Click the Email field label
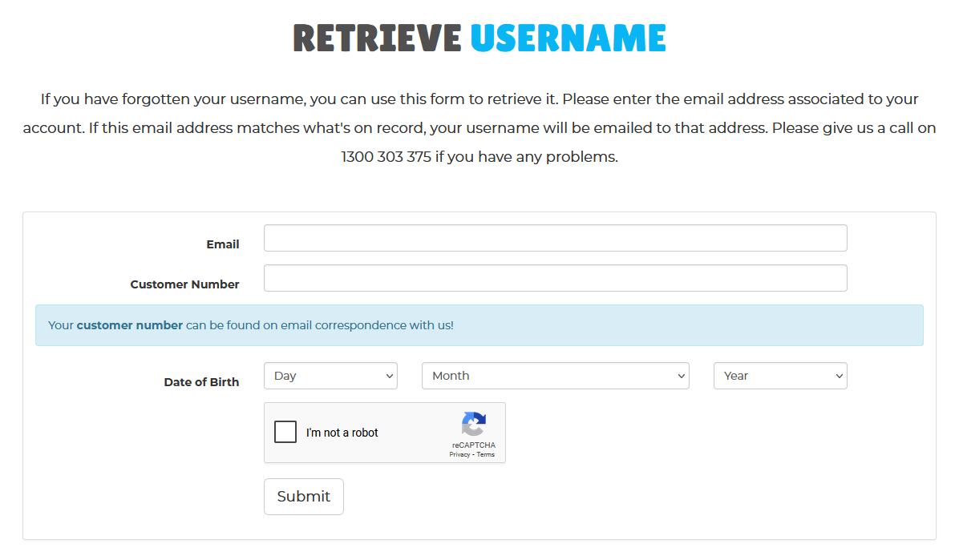 pyautogui.click(x=223, y=244)
